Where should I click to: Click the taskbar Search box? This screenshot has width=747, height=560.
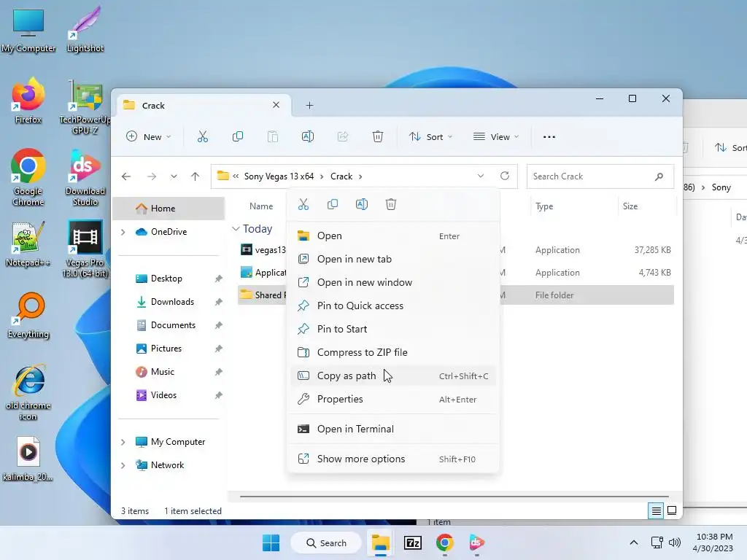tap(326, 542)
